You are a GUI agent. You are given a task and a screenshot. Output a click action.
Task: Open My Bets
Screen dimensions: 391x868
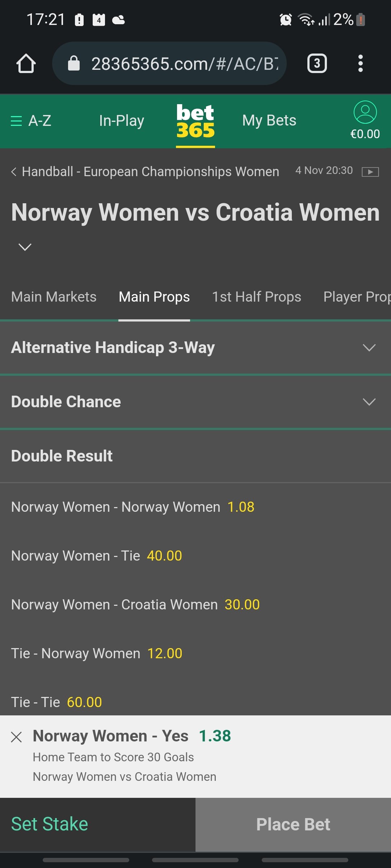269,121
